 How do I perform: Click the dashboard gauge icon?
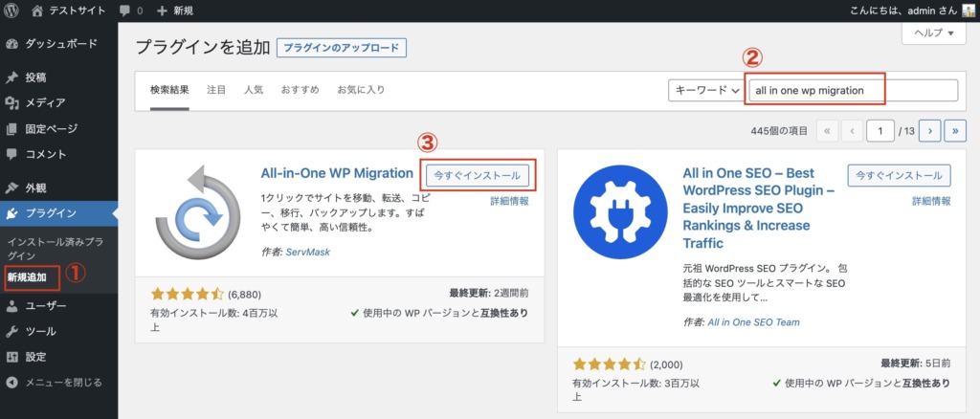point(11,44)
